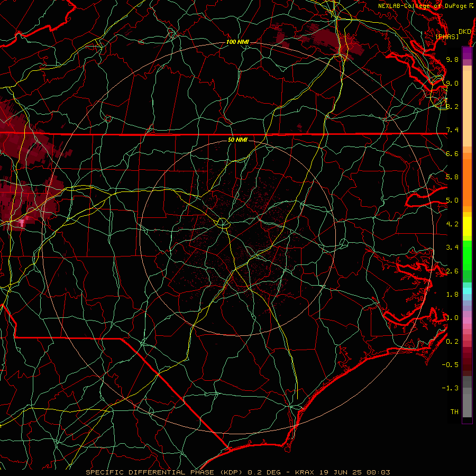Click the 100 NMI range ring label
This screenshot has width=476, height=476.
237,42
